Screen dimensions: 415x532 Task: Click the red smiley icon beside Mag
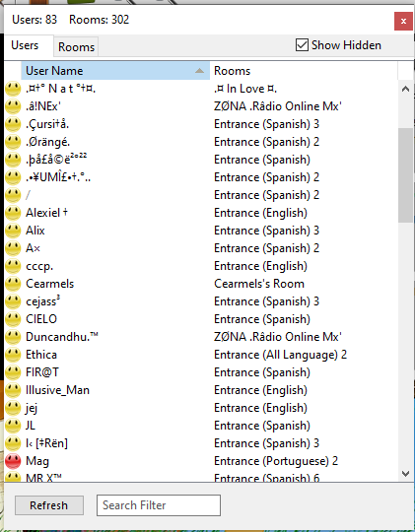[x=13, y=461]
